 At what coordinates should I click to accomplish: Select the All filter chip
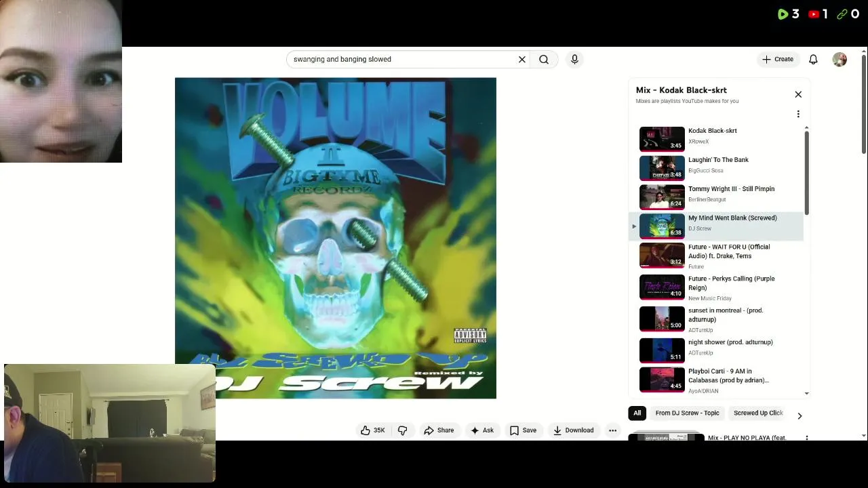[x=637, y=413]
